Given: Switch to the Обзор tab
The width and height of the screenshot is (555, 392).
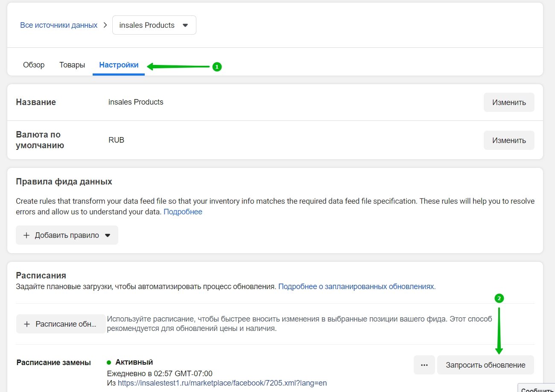Looking at the screenshot, I should point(34,65).
